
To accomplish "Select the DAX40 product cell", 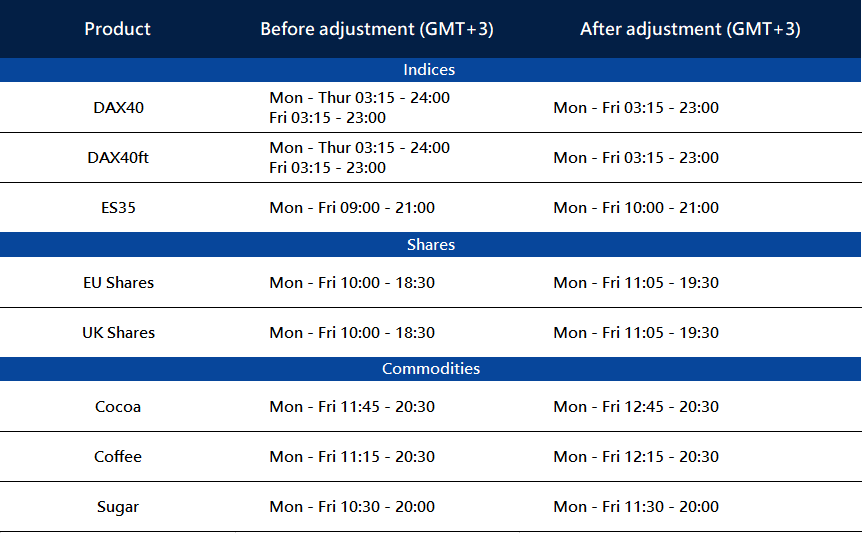I will point(118,107).
